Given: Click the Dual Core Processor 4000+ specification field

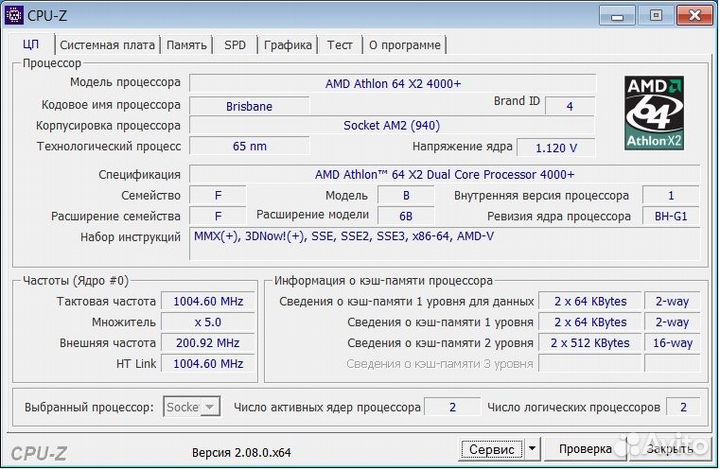Looking at the screenshot, I should (444, 174).
